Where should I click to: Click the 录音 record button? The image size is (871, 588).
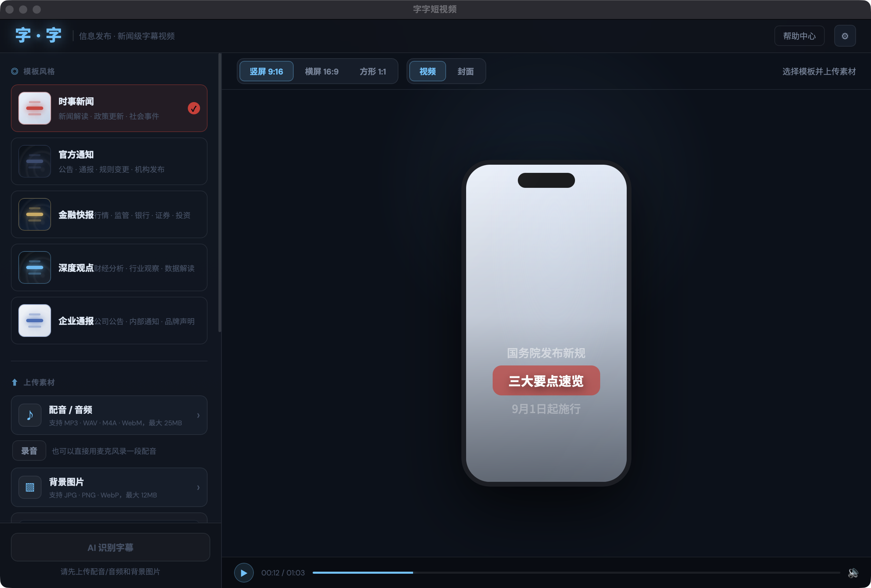(29, 451)
